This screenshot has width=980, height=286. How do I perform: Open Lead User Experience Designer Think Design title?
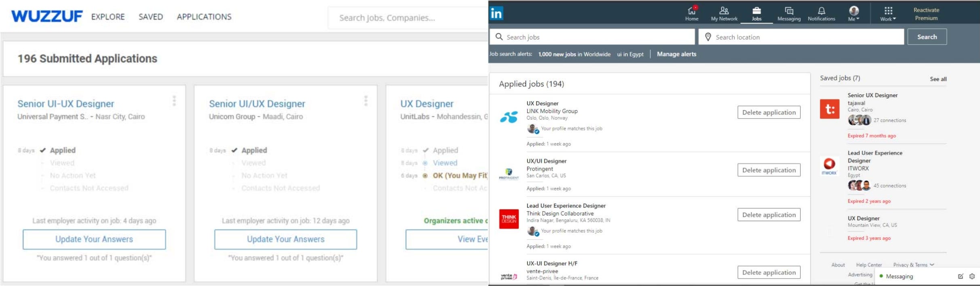click(566, 206)
